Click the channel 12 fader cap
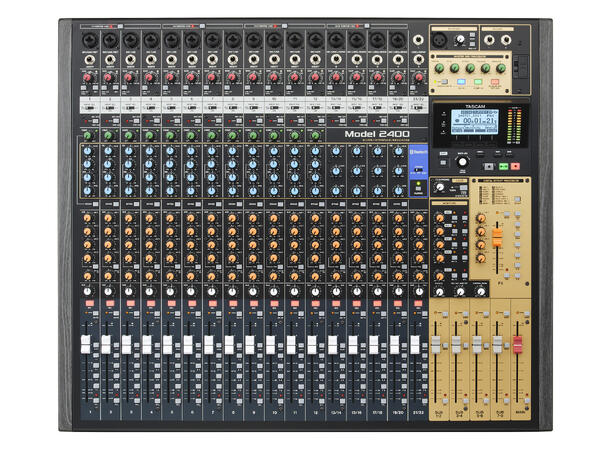 click(312, 344)
